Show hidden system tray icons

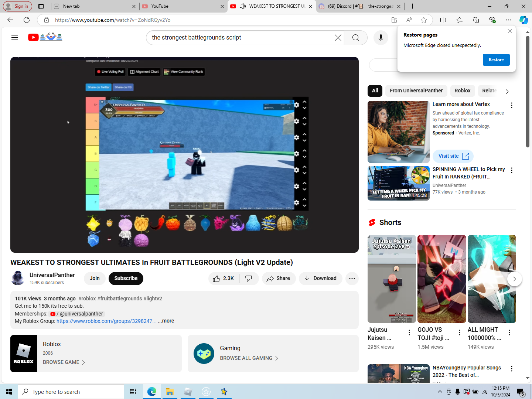440,392
